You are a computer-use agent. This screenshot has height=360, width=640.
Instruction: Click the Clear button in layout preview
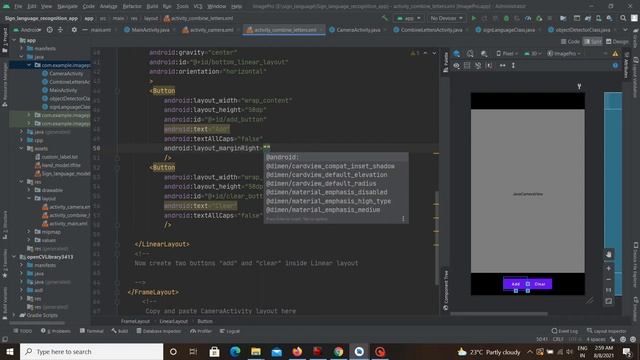point(540,284)
